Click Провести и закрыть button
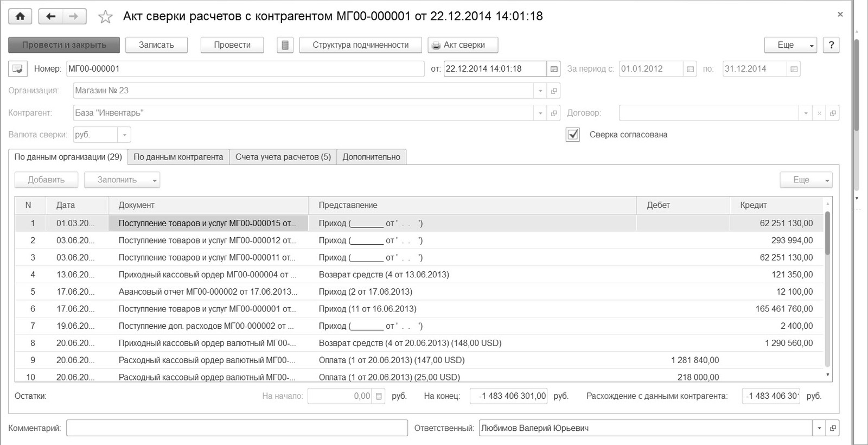 pos(64,45)
